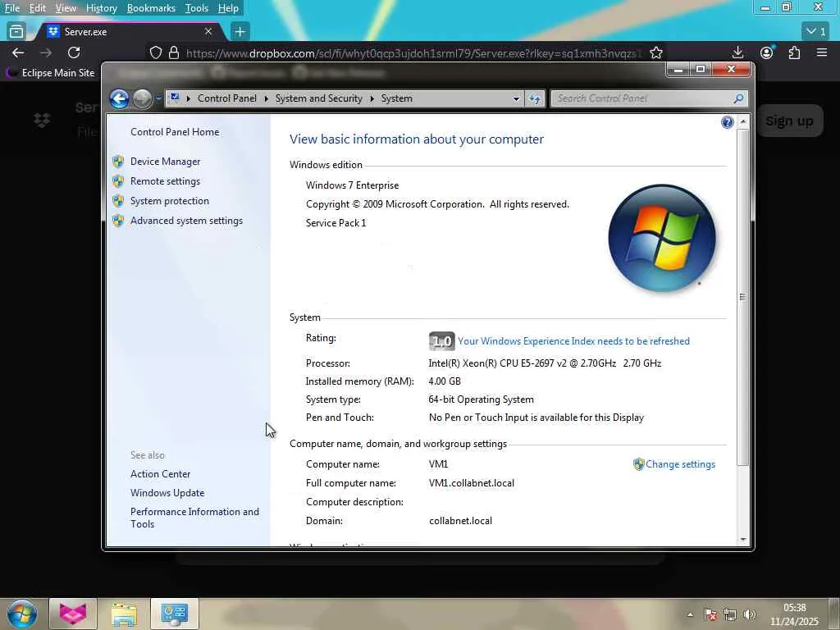Open the Windows Start orb
The image size is (840, 630).
click(x=22, y=614)
